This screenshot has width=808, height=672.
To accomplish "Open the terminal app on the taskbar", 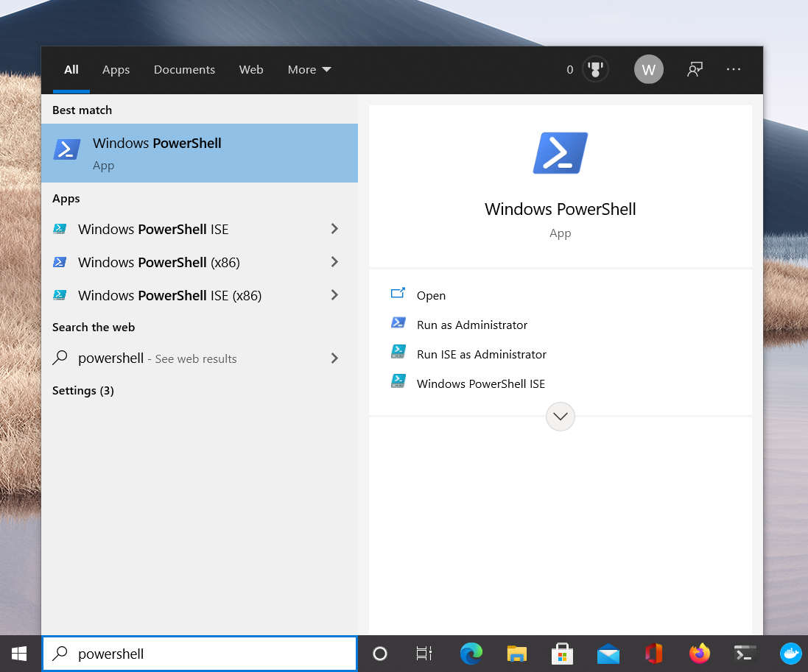I will point(745,654).
